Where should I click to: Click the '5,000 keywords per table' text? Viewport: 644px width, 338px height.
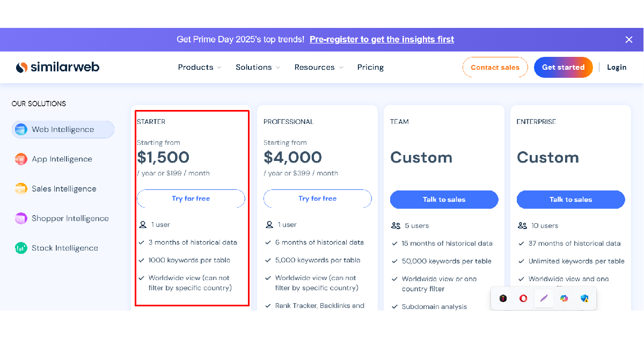318,260
